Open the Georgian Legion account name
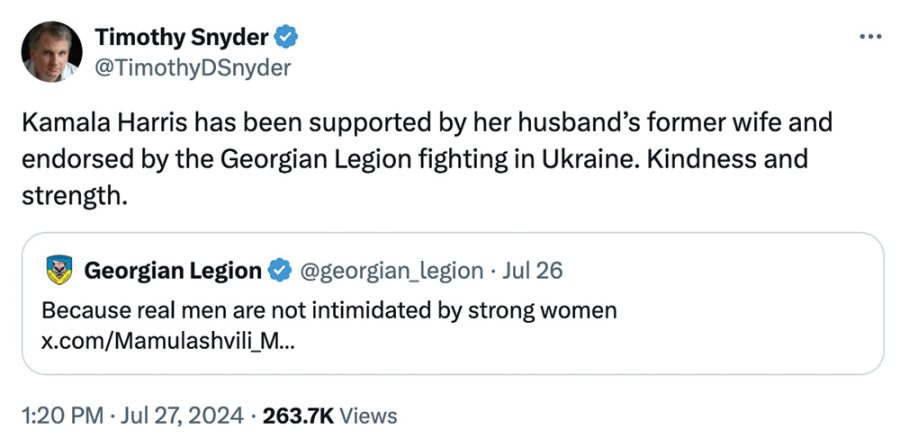This screenshot has height=447, width=900. click(172, 270)
